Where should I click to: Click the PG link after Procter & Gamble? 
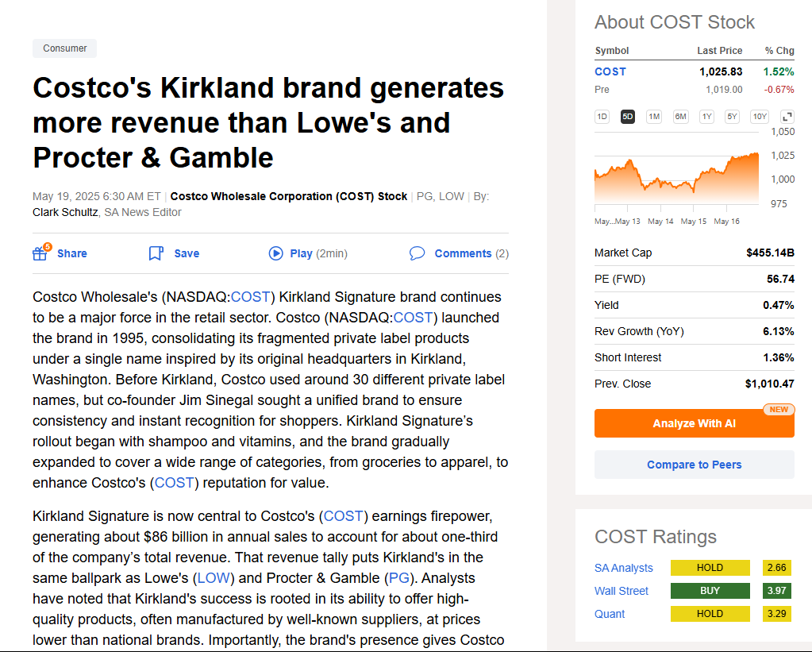398,578
